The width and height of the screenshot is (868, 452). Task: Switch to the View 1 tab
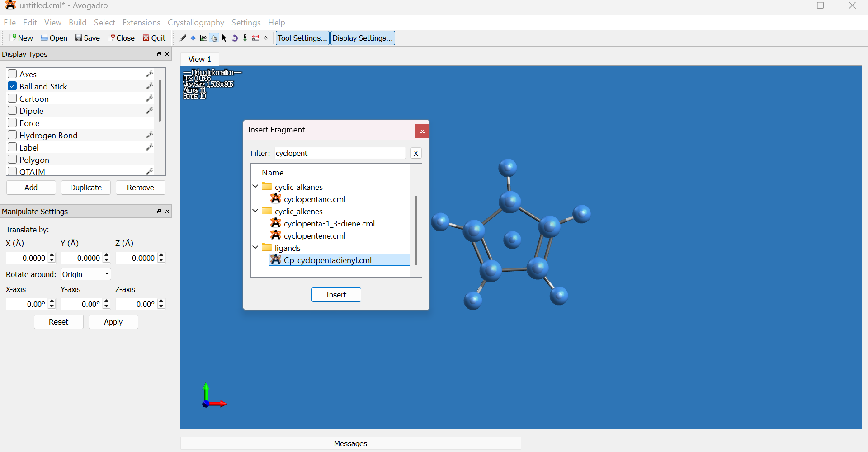pyautogui.click(x=200, y=59)
